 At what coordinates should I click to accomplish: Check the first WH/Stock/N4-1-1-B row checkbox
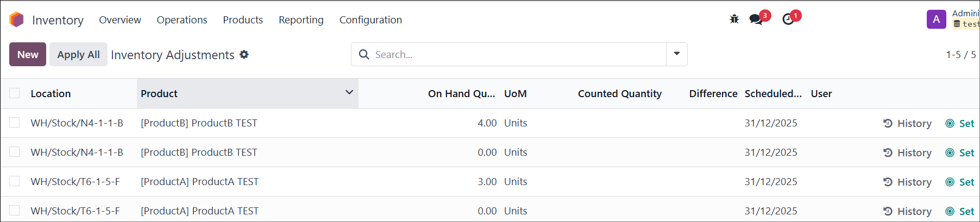pos(15,123)
